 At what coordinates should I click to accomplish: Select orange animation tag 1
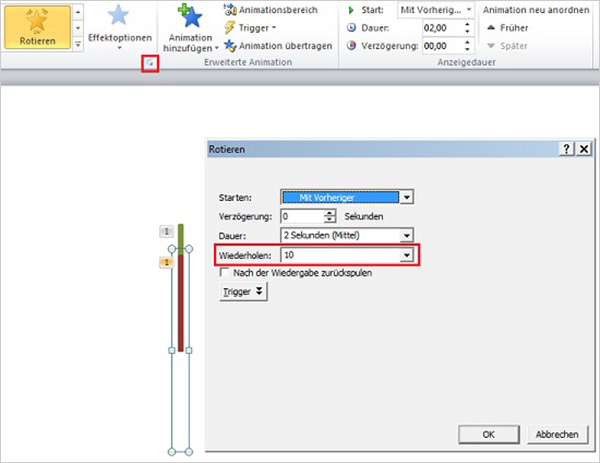(166, 262)
